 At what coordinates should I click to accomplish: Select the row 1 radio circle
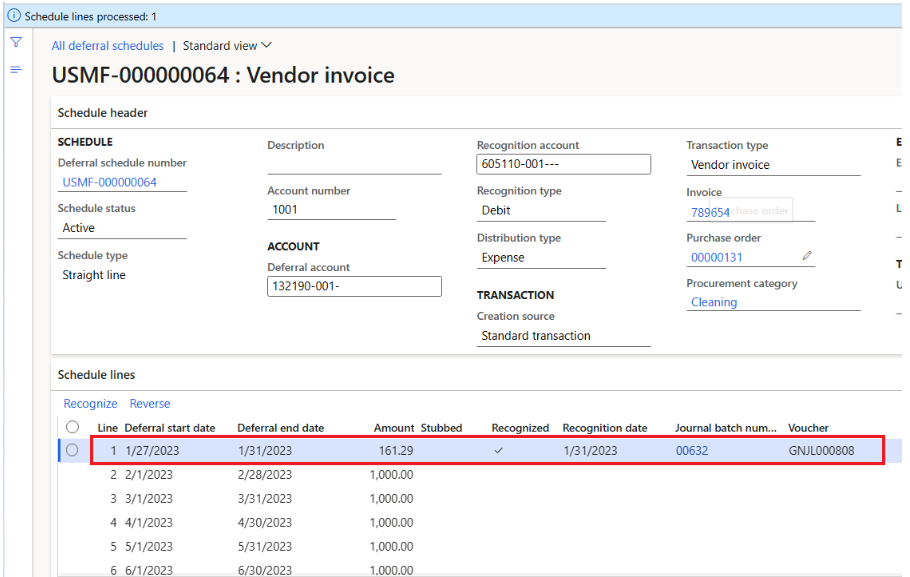(x=72, y=451)
